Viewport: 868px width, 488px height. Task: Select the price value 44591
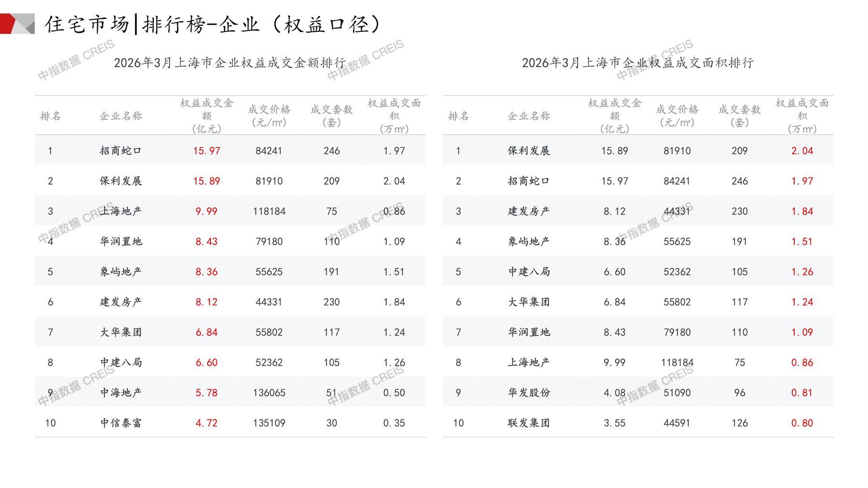click(677, 423)
